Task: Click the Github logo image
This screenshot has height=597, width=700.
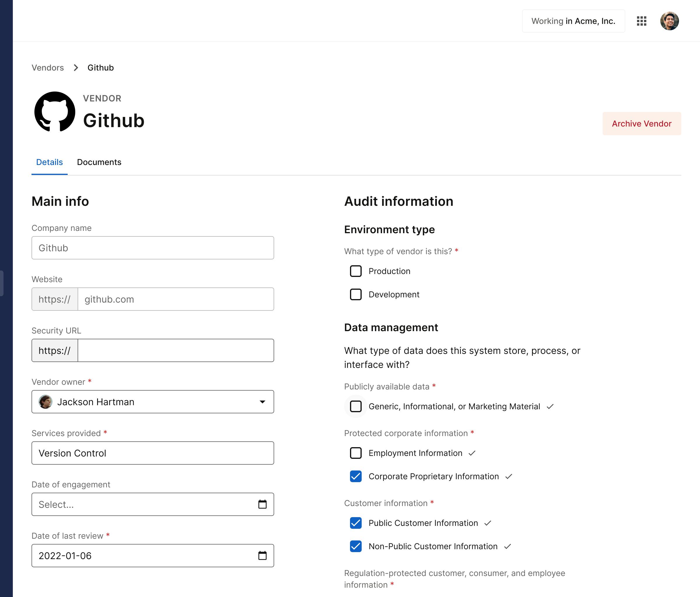Action: point(55,111)
